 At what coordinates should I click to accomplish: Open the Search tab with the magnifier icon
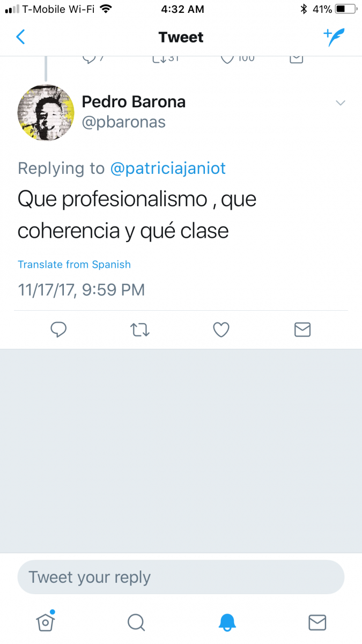click(x=136, y=622)
